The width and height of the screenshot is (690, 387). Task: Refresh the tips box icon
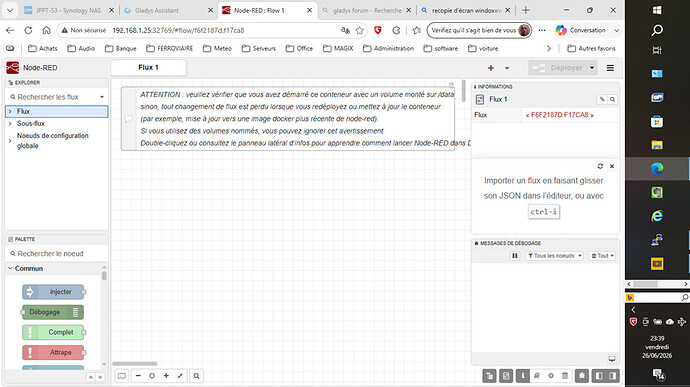click(x=600, y=166)
